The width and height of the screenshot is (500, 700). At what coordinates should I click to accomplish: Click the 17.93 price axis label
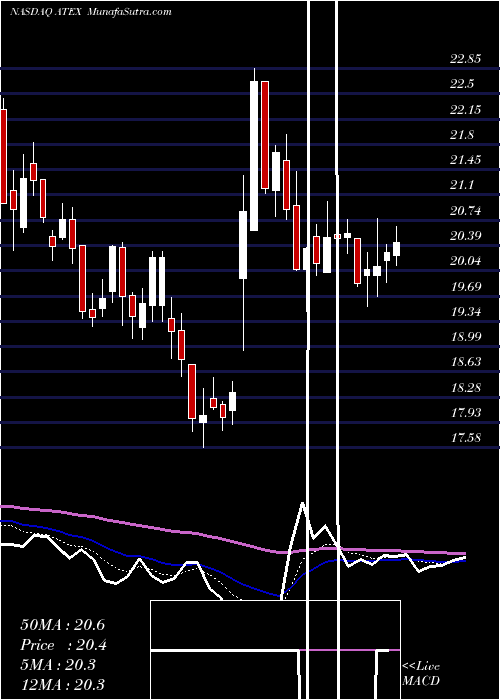[466, 412]
